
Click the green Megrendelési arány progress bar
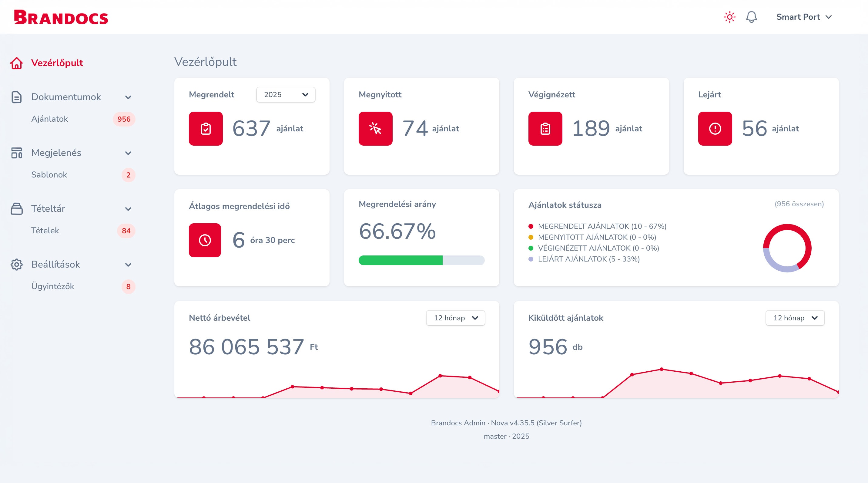[400, 260]
